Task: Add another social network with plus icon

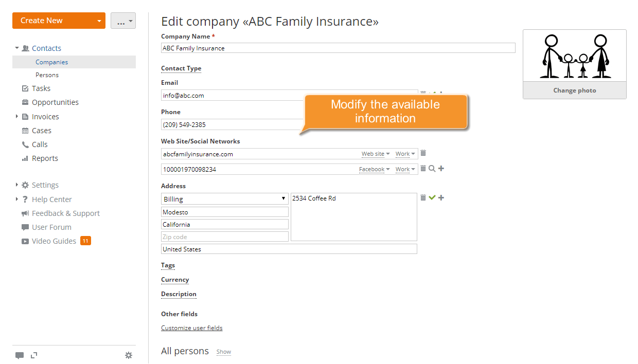Action: 441,169
